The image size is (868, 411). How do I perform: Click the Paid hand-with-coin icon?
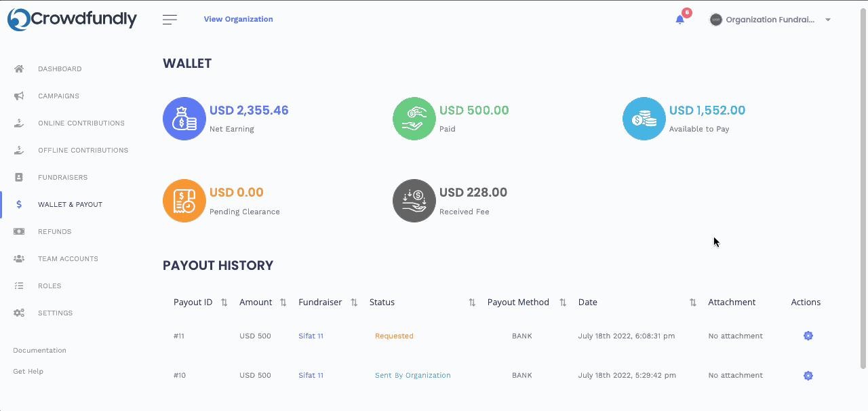[414, 119]
